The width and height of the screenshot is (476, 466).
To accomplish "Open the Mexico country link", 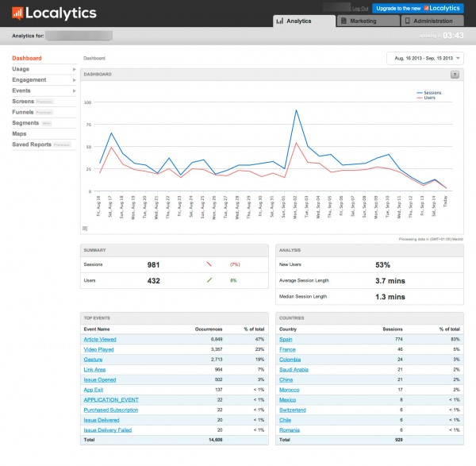I will point(287,400).
